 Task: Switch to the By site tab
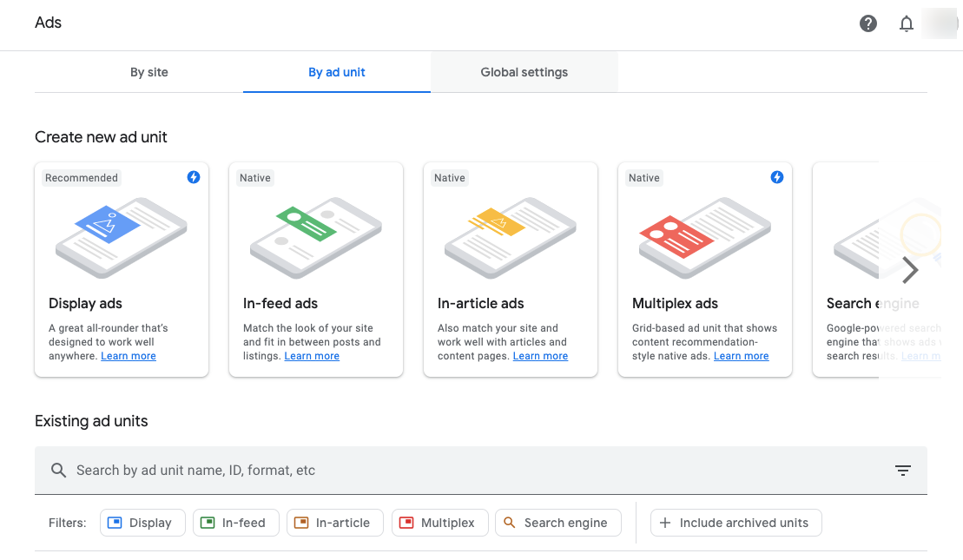pyautogui.click(x=148, y=73)
